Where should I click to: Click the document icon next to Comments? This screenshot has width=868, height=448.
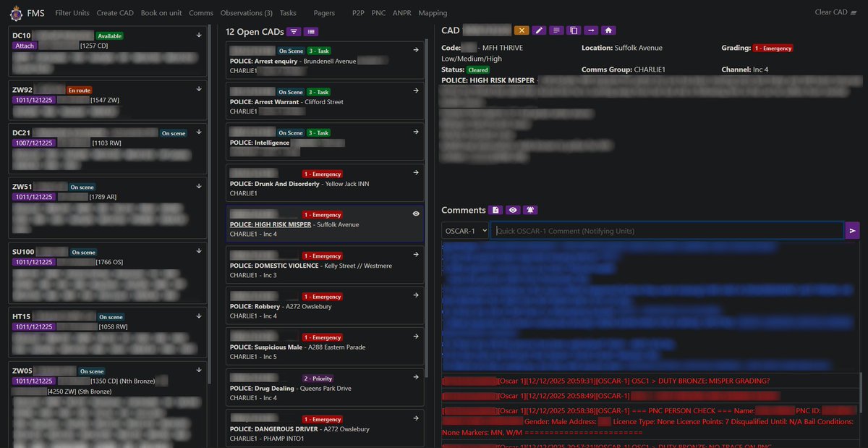click(495, 210)
